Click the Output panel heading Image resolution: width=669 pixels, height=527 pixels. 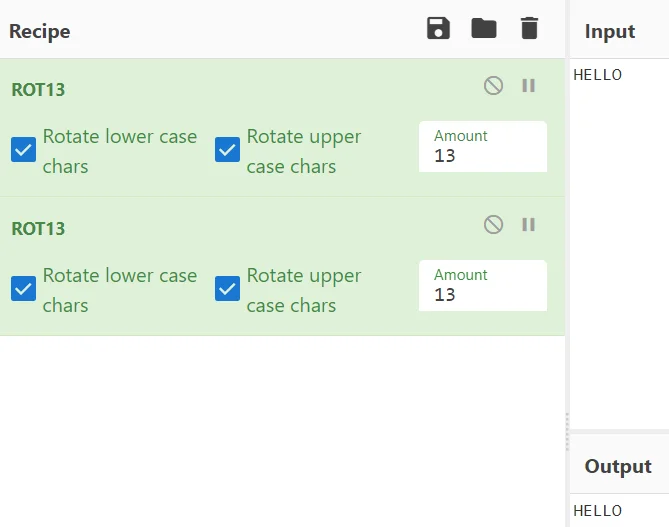tap(618, 466)
